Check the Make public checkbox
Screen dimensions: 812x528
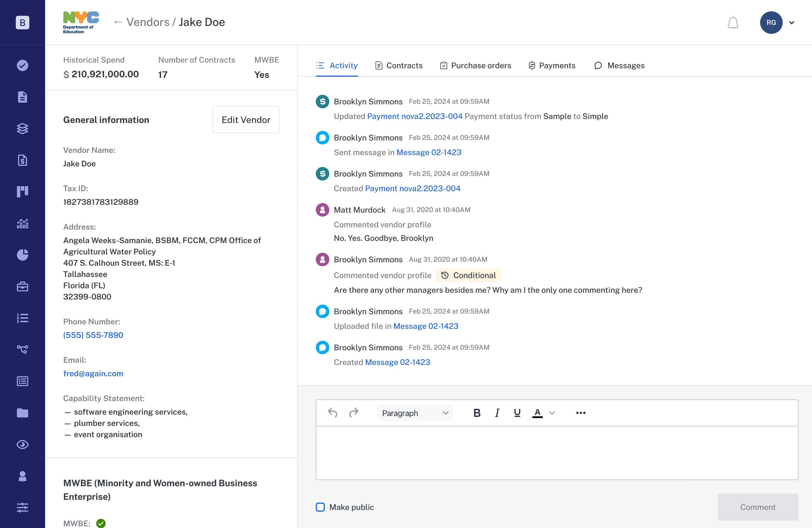tap(320, 507)
